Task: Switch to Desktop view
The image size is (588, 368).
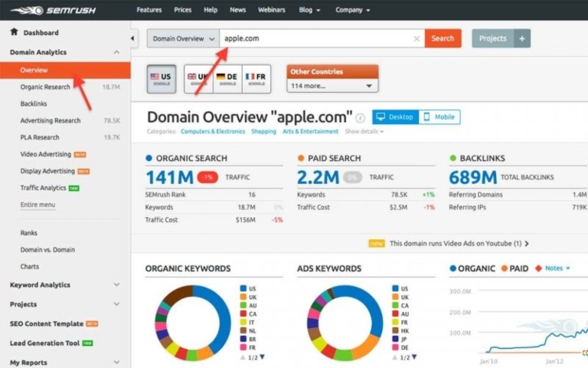Action: tap(394, 117)
